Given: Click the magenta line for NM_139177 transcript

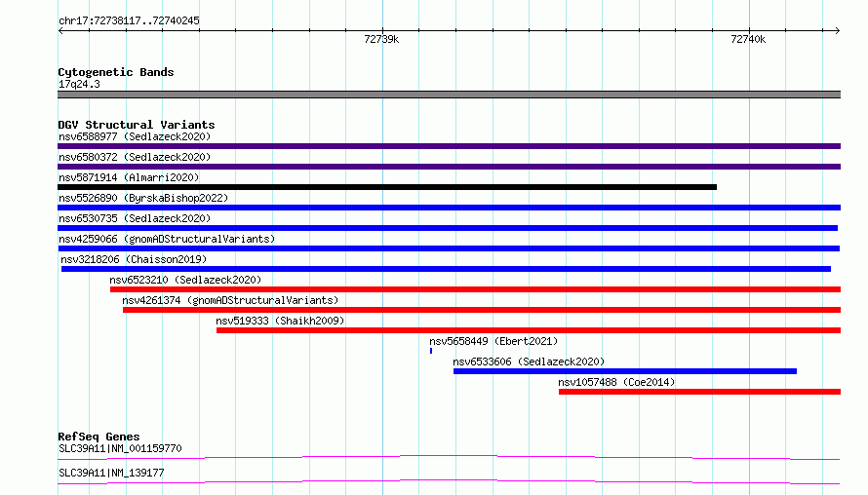Looking at the screenshot, I should (449, 481).
